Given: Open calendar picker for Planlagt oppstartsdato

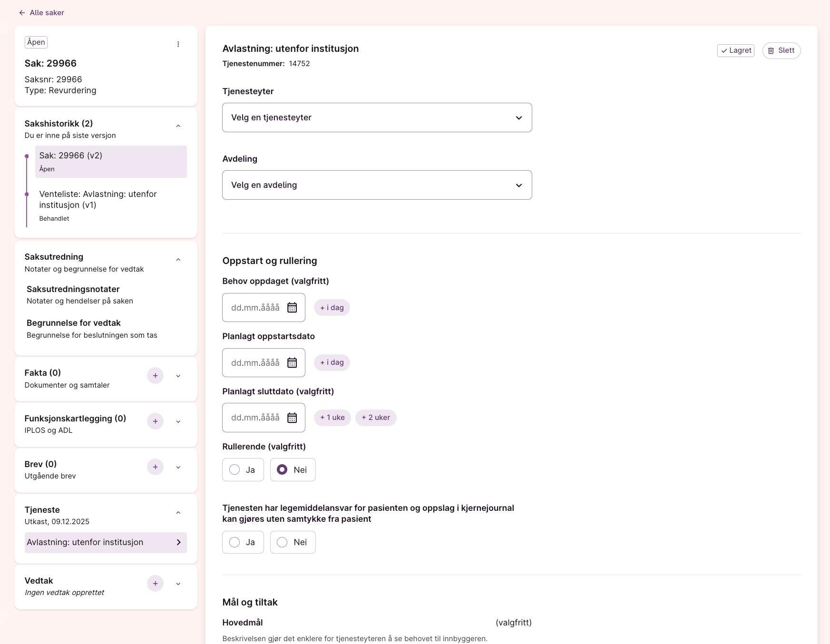Looking at the screenshot, I should pyautogui.click(x=292, y=363).
